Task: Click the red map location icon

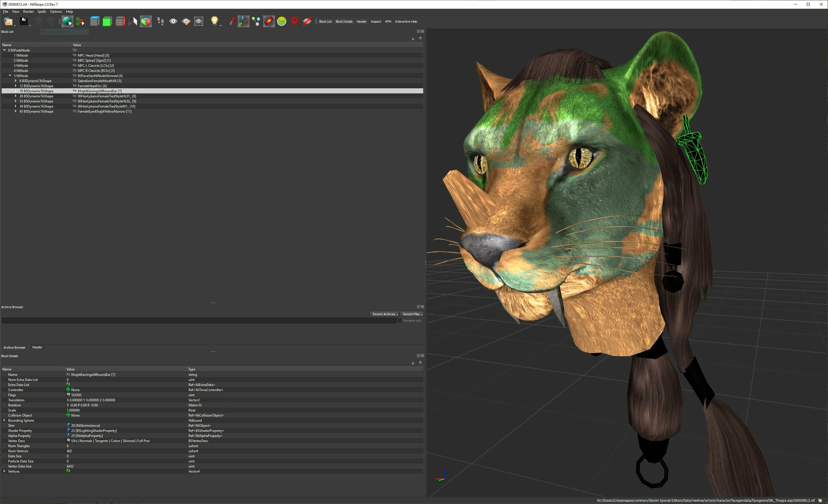Action: coord(294,21)
